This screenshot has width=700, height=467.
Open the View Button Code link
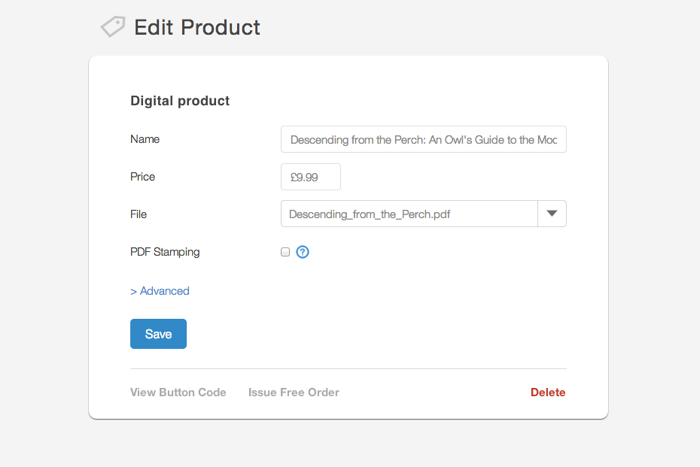point(178,393)
